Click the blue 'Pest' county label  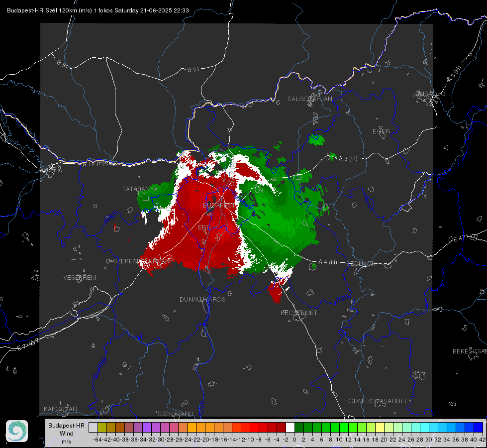pos(343,300)
